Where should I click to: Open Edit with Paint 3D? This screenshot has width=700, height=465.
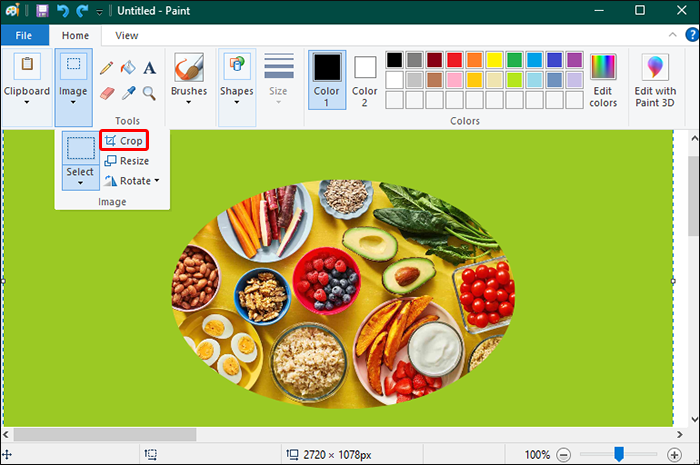coord(655,80)
